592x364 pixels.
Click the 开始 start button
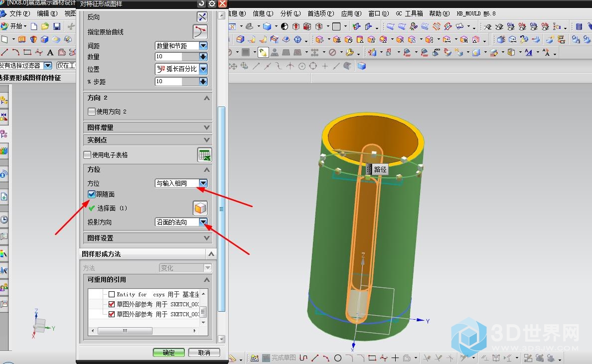click(13, 26)
